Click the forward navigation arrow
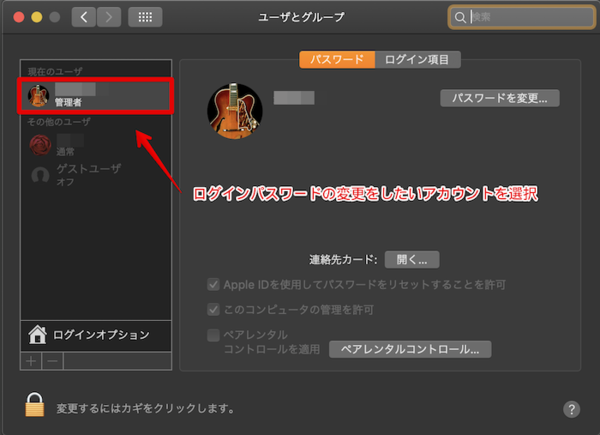The width and height of the screenshot is (600, 435). coord(109,17)
